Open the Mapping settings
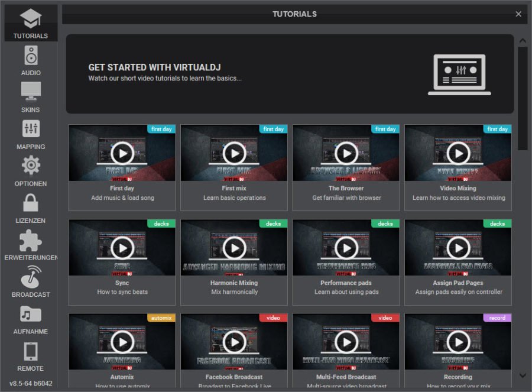532x392 pixels. [x=30, y=132]
